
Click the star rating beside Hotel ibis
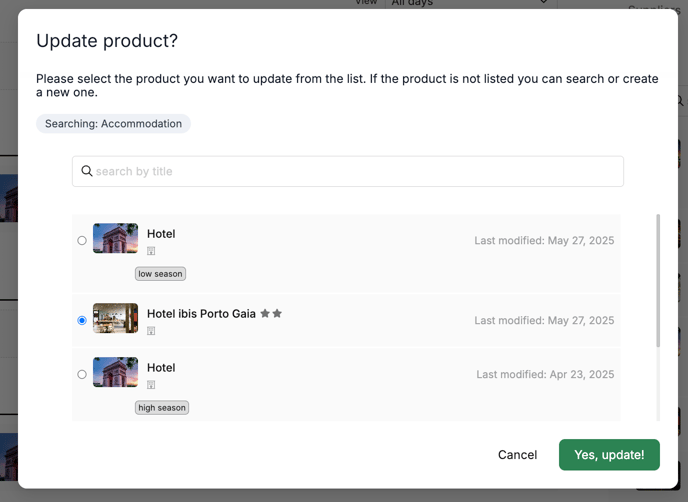[271, 313]
